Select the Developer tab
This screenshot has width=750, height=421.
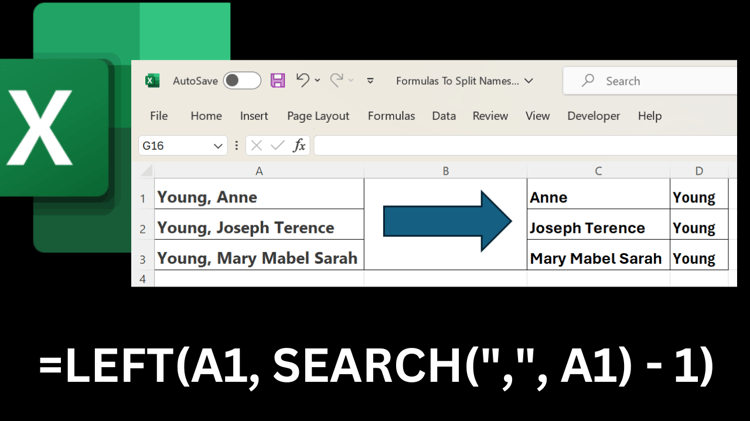594,116
